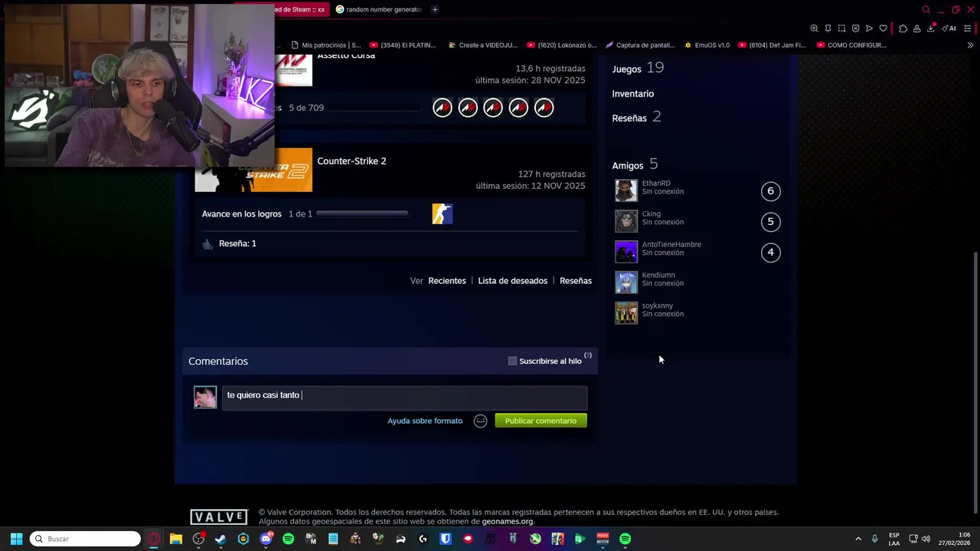Click the magnifier zoom icon in address bar
The image size is (980, 551).
tap(814, 28)
